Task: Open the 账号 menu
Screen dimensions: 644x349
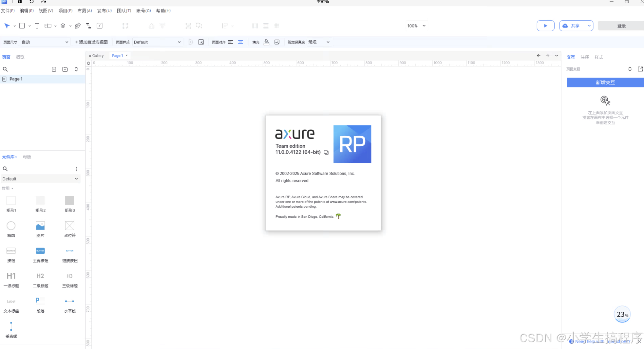Action: click(x=143, y=11)
